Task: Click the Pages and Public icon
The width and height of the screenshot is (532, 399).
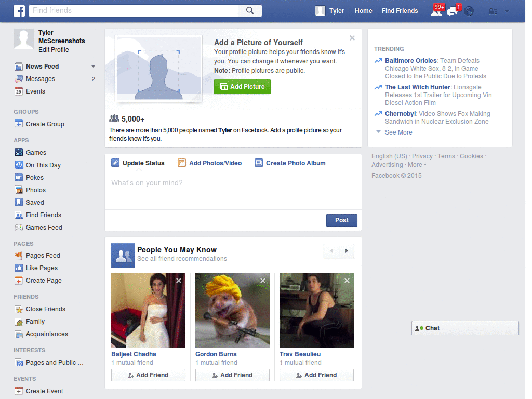Action: (19, 362)
